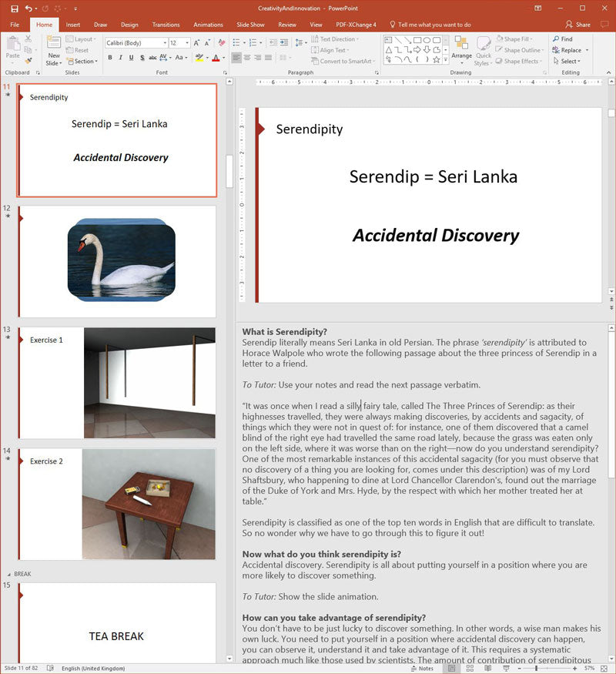
Task: Switch to the Transitions tab
Action: click(166, 25)
